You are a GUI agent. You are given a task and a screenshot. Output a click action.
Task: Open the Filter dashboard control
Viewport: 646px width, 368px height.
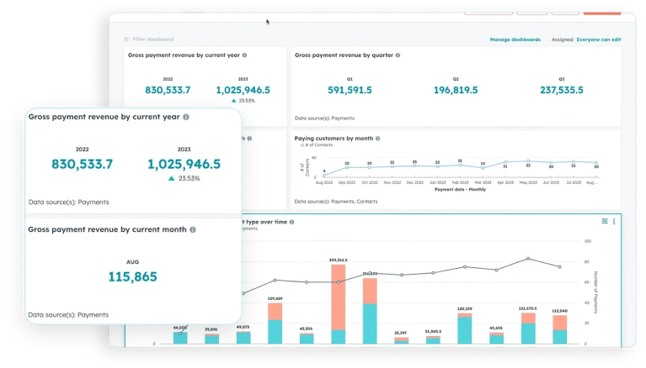[x=149, y=39]
